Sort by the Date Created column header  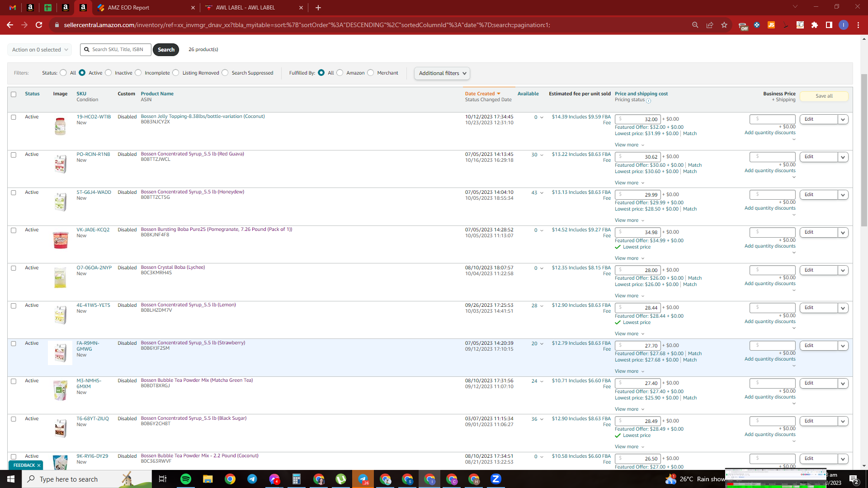pos(482,94)
